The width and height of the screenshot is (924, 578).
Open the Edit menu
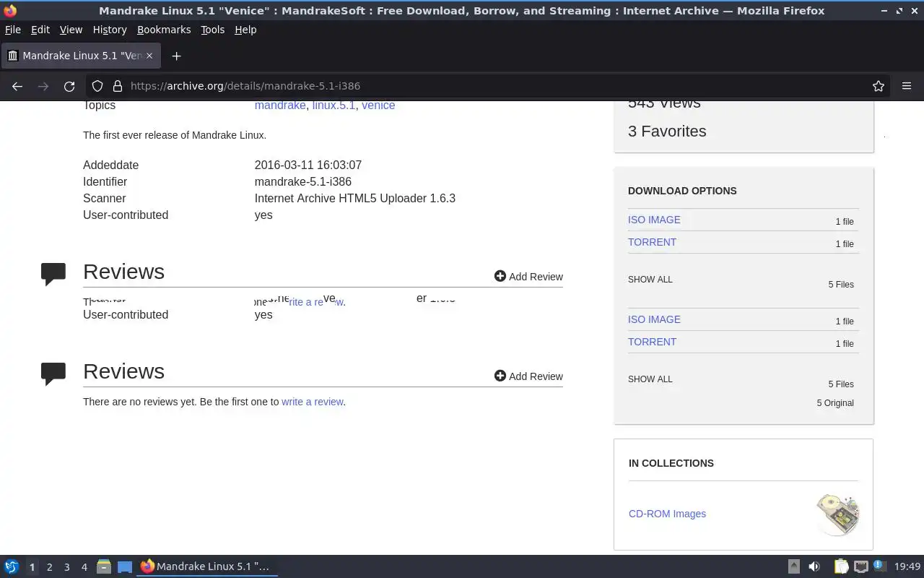tap(40, 30)
